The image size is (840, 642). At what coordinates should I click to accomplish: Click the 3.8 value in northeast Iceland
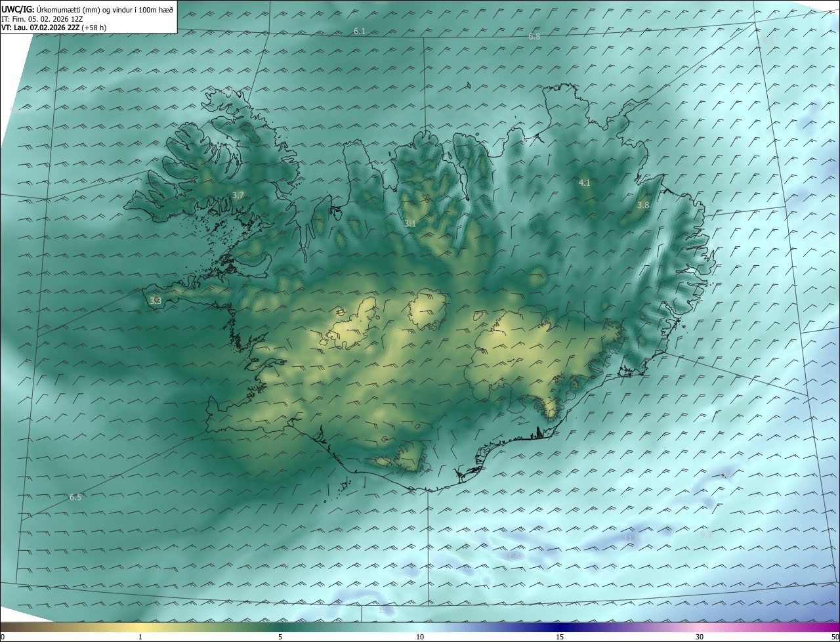pos(643,205)
